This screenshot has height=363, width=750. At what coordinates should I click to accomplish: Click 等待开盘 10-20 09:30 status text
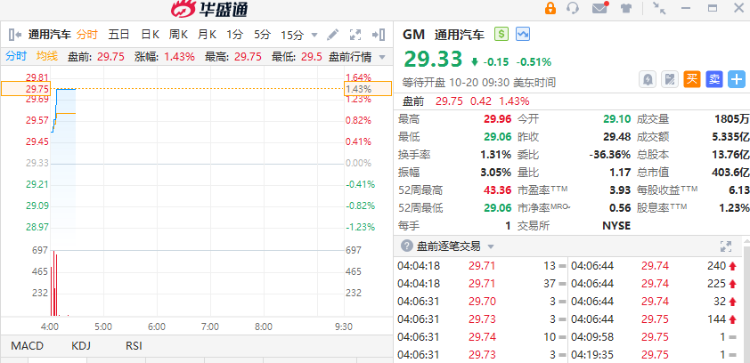tap(479, 82)
